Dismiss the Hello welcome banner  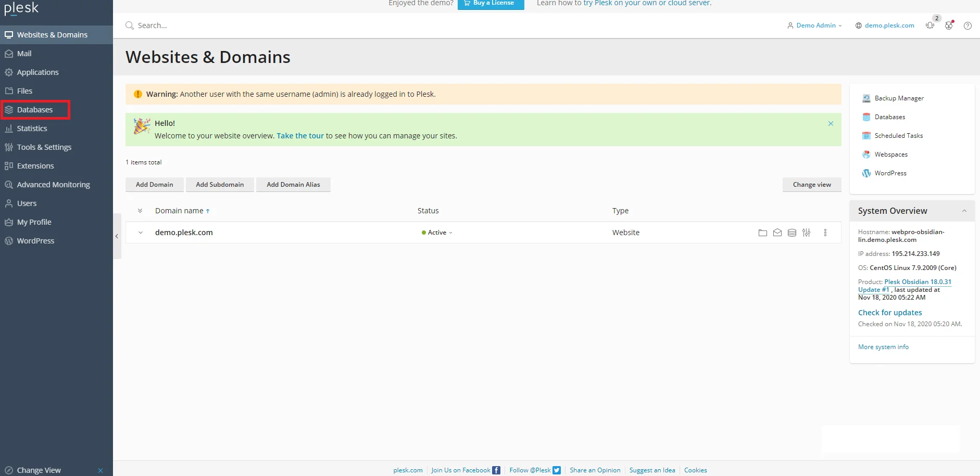pos(831,123)
